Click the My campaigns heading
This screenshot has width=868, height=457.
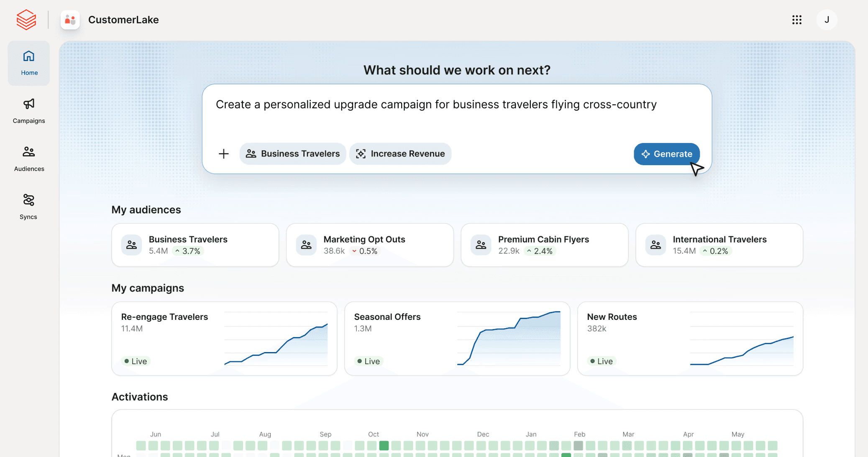point(148,288)
